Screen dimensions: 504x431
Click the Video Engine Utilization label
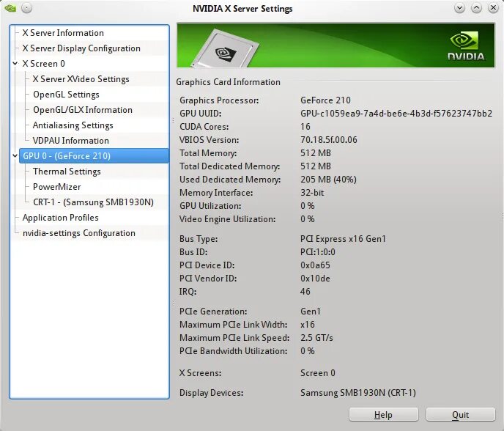[228, 219]
